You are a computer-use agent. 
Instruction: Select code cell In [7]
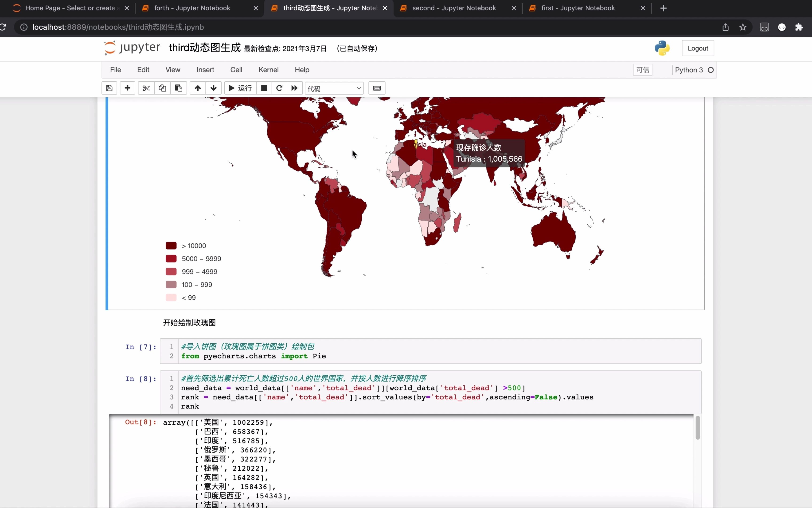430,351
